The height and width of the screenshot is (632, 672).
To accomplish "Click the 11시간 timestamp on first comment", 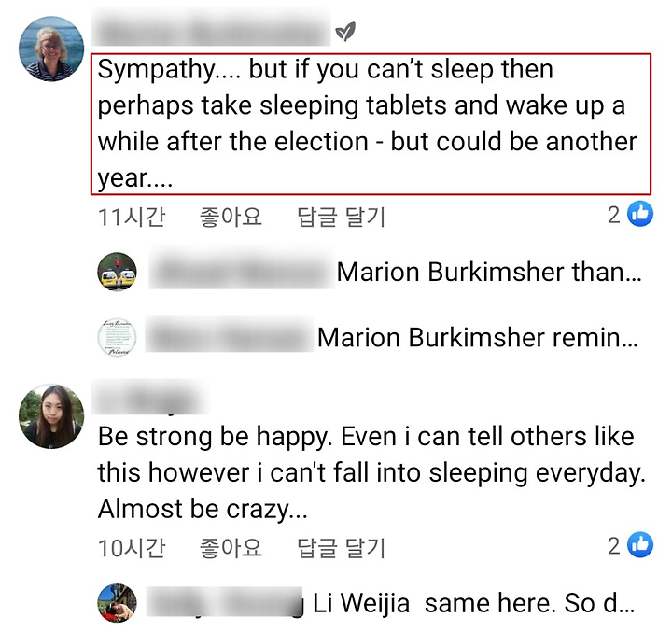I will tap(132, 217).
